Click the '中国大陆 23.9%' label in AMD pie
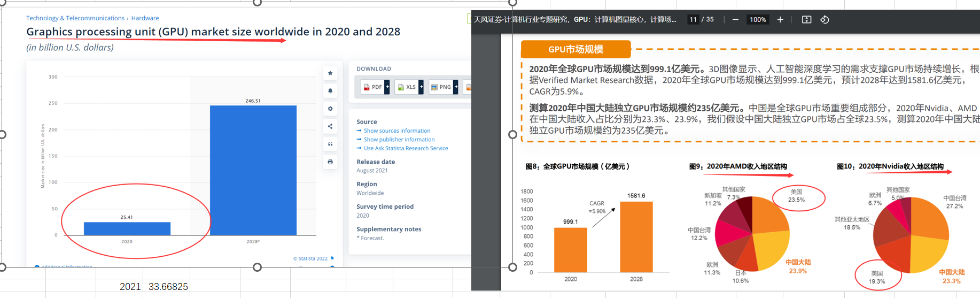980x298 pixels. (x=798, y=266)
